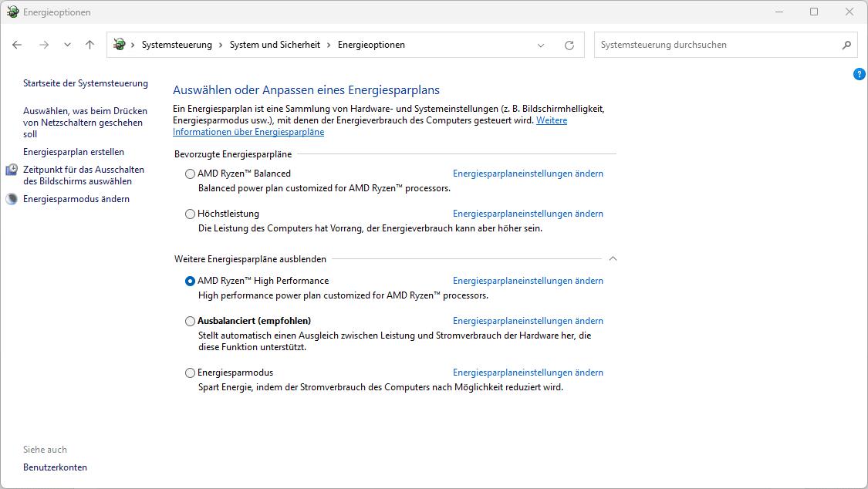Open the address bar history dropdown
868x489 pixels.
(541, 46)
